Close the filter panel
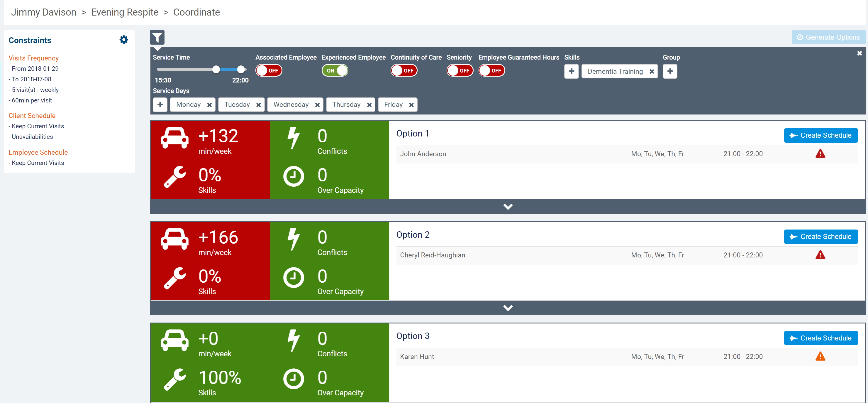The width and height of the screenshot is (868, 403). 859,53
